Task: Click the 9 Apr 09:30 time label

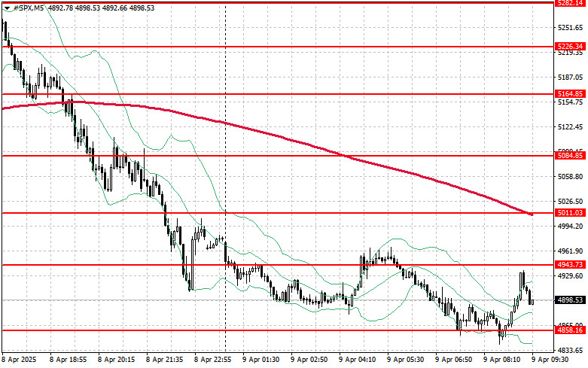Action: point(550,360)
